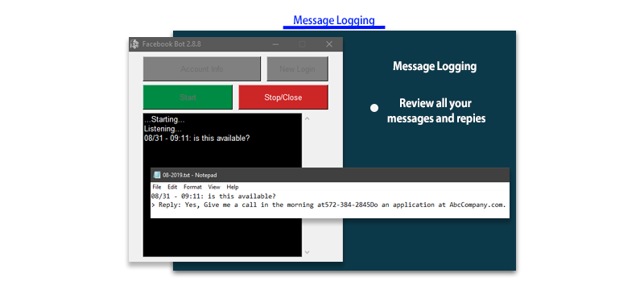Click the white "Message Logging" heading on dark panel

click(x=435, y=66)
